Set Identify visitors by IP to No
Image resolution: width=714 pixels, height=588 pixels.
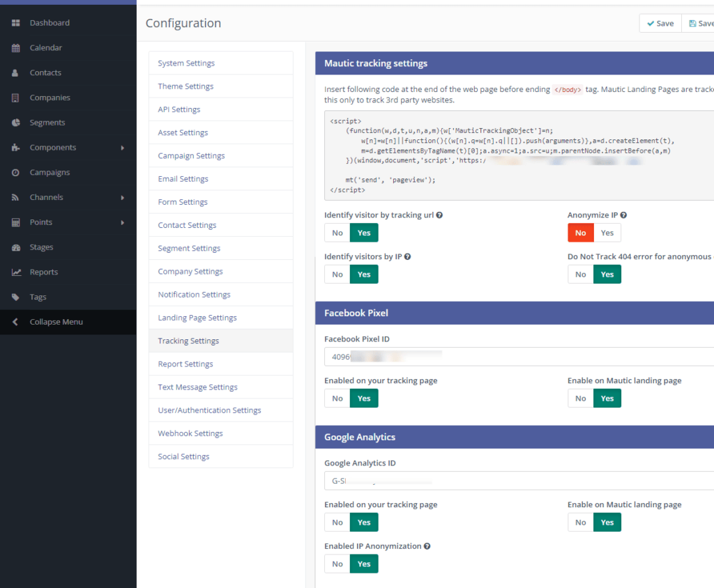point(337,274)
